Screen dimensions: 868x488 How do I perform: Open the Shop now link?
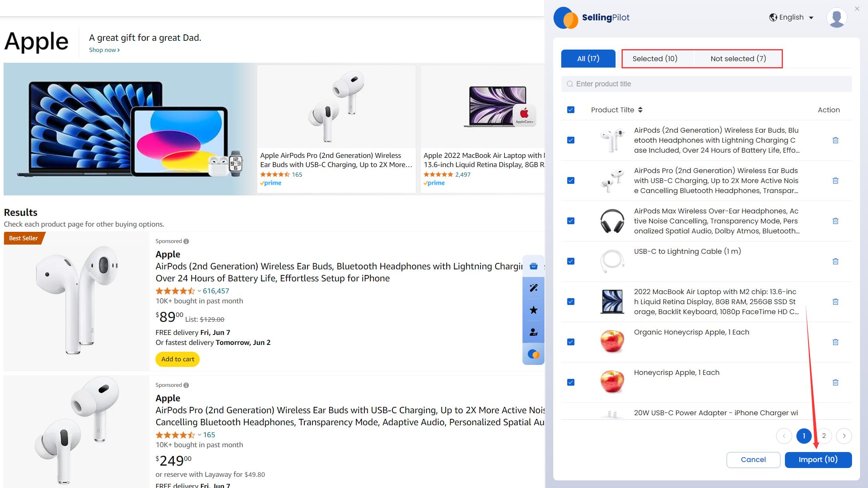(x=104, y=50)
